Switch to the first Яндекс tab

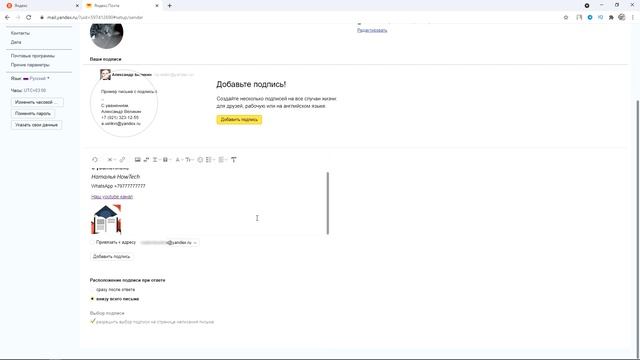pyautogui.click(x=41, y=6)
